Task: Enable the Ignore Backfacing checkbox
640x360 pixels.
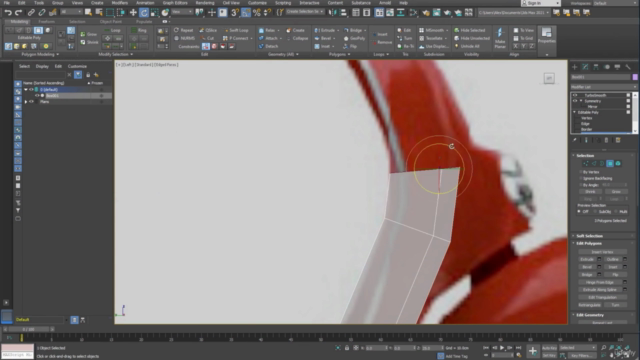Action: pos(580,178)
